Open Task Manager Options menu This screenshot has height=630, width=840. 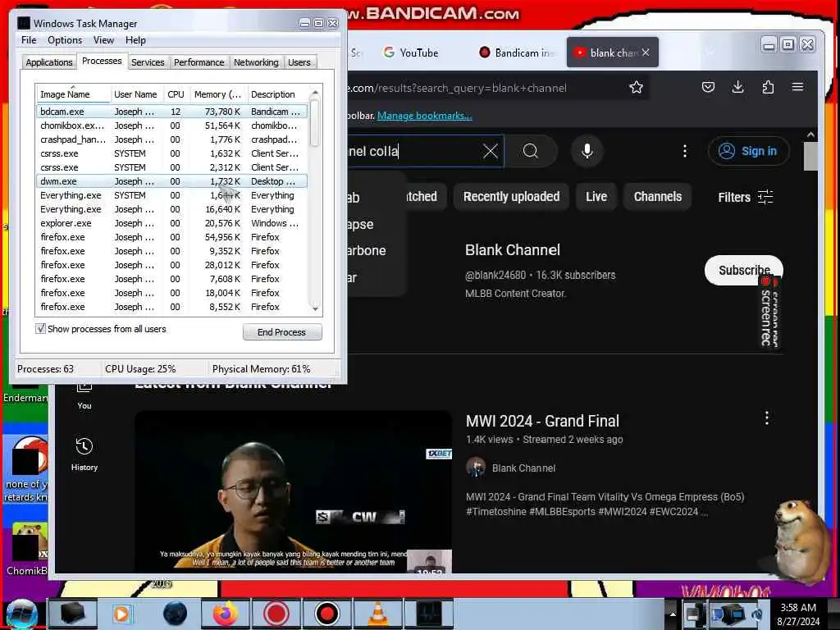click(x=65, y=40)
